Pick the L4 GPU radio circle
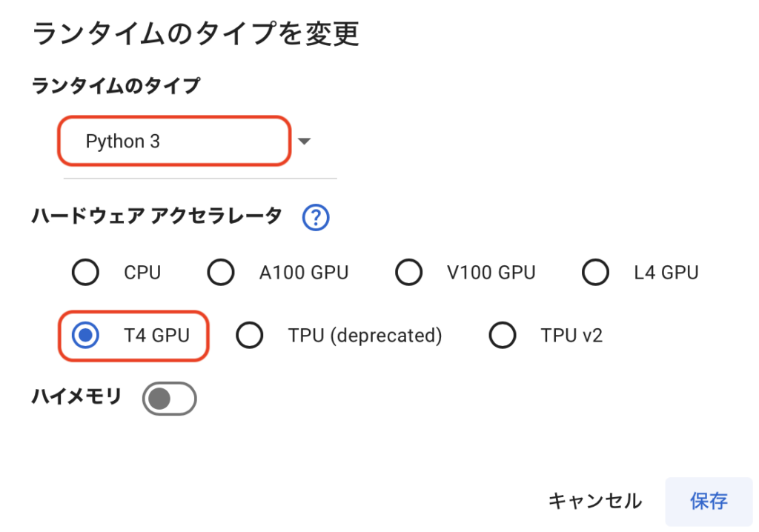 [x=595, y=272]
